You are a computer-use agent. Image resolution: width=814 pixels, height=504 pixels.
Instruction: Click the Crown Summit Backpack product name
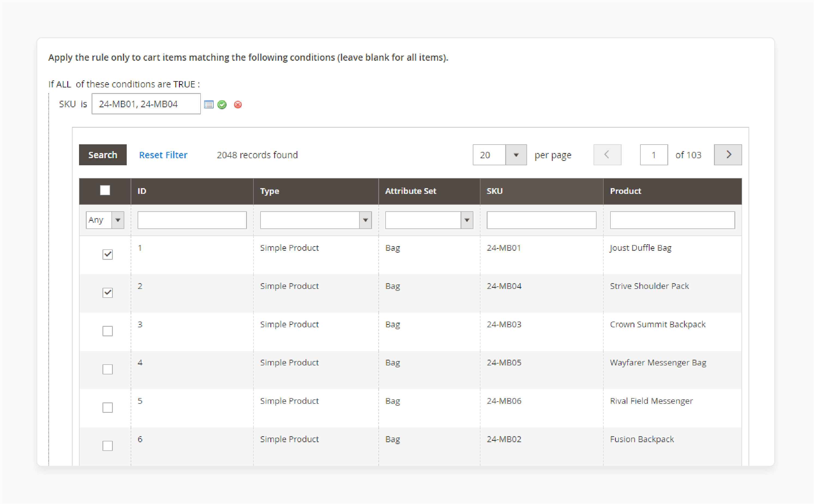point(658,325)
